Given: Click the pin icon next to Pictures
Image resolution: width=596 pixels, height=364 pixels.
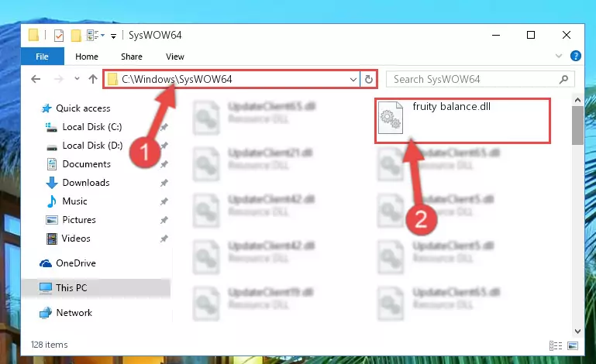Looking at the screenshot, I should pyautogui.click(x=164, y=221).
